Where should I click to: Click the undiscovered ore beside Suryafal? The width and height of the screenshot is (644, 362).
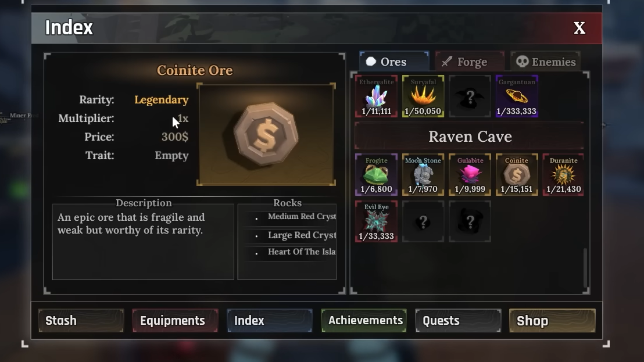click(x=470, y=96)
